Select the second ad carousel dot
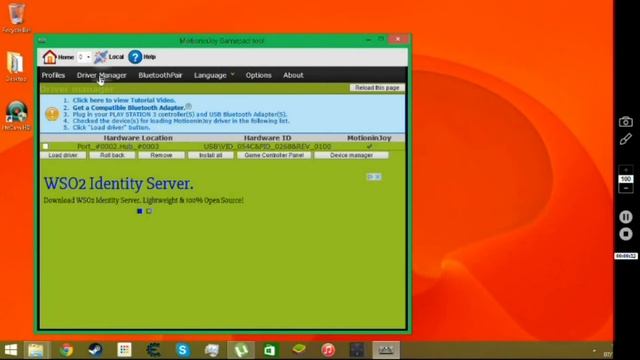 point(149,211)
